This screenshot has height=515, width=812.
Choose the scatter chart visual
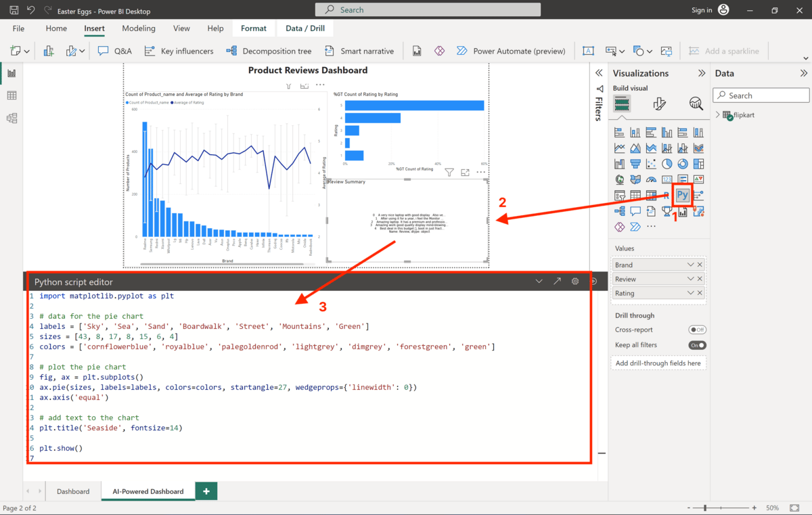point(651,163)
